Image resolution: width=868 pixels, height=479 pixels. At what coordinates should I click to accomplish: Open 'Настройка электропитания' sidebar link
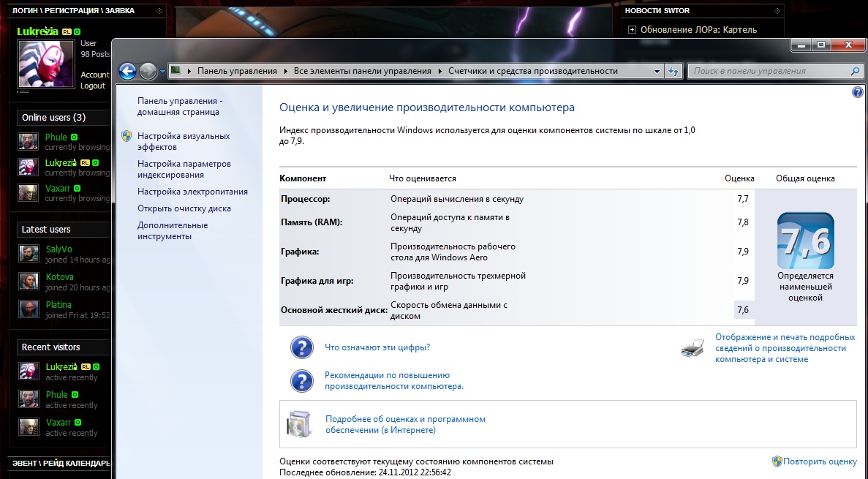(192, 192)
